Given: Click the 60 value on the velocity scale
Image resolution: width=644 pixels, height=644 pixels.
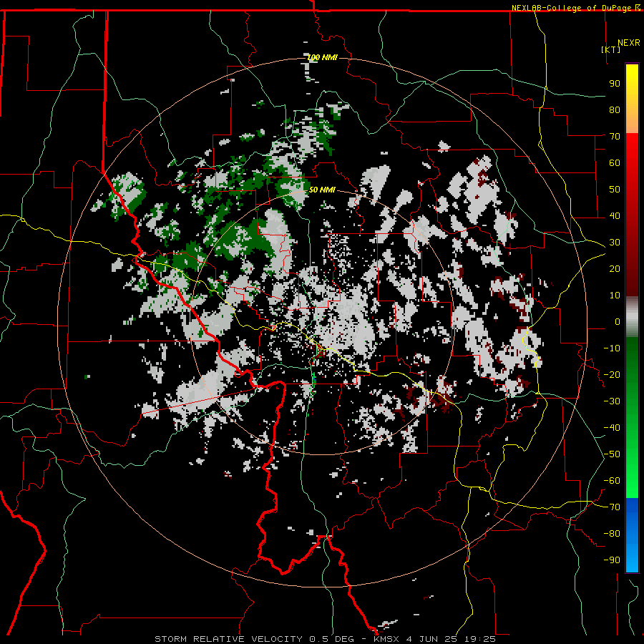Looking at the screenshot, I should pyautogui.click(x=615, y=162).
